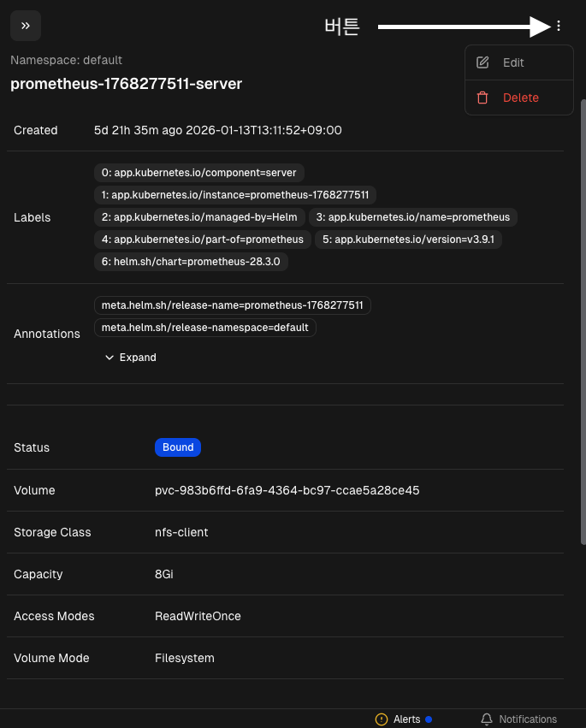The height and width of the screenshot is (728, 586).
Task: Open the Alerts warning indicator
Action: pyautogui.click(x=382, y=719)
